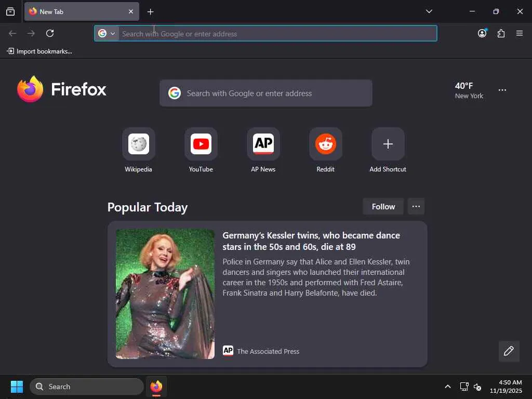Go forward one page
The width and height of the screenshot is (532, 399).
31,33
